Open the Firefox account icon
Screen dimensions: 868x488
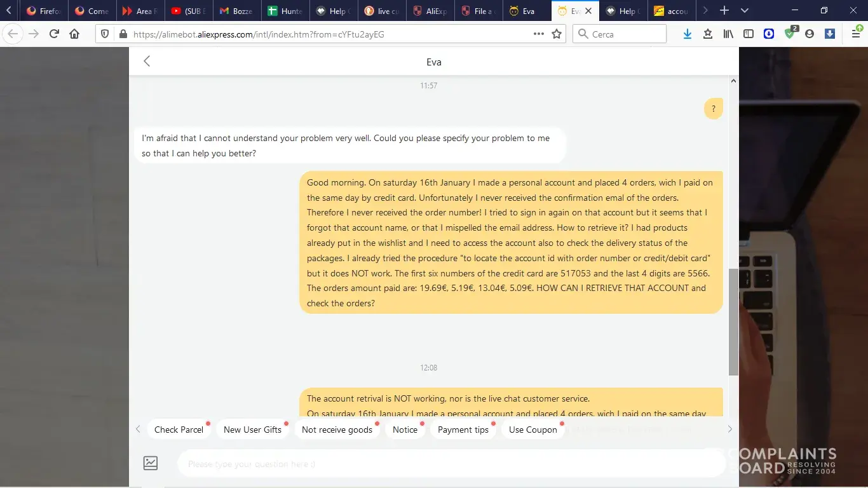810,34
